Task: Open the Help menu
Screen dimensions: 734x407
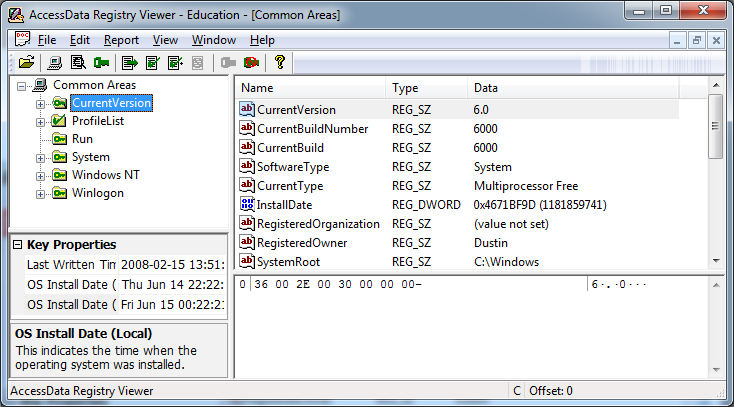Action: click(262, 40)
